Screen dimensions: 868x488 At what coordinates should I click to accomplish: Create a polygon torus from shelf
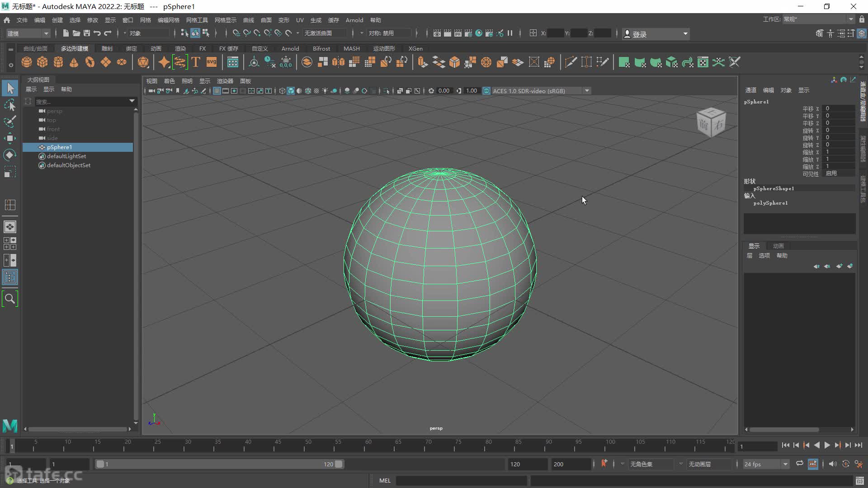point(90,62)
